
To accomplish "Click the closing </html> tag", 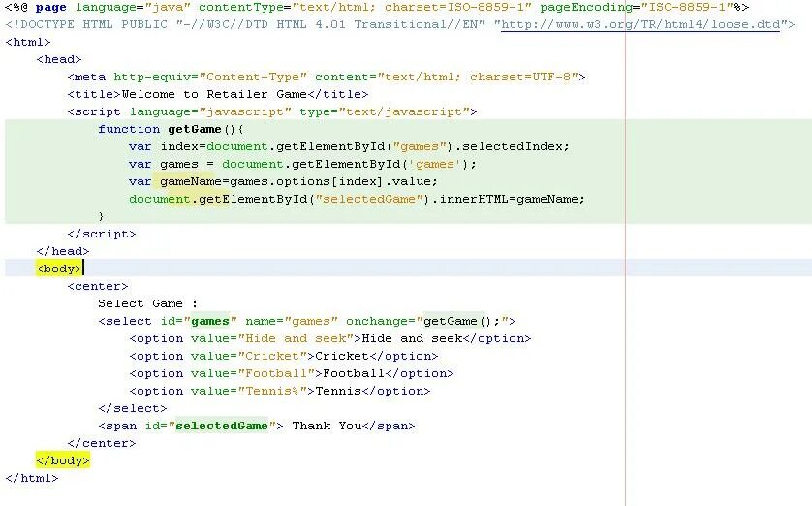I will click(32, 478).
